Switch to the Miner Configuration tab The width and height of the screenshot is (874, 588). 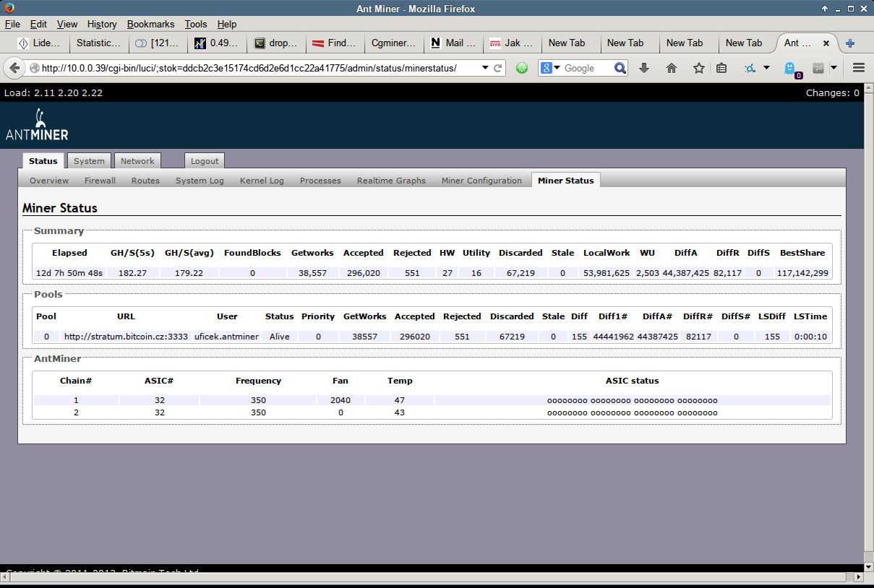coord(481,181)
